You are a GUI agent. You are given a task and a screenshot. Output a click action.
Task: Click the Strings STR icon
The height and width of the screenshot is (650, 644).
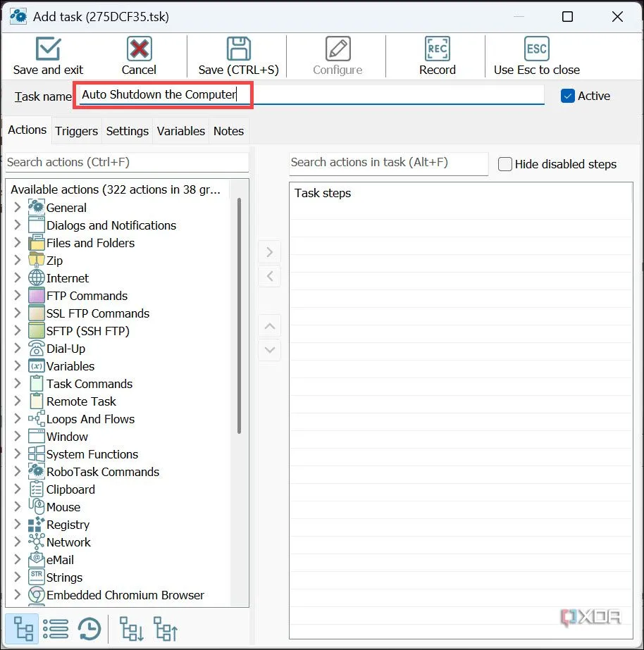point(36,577)
